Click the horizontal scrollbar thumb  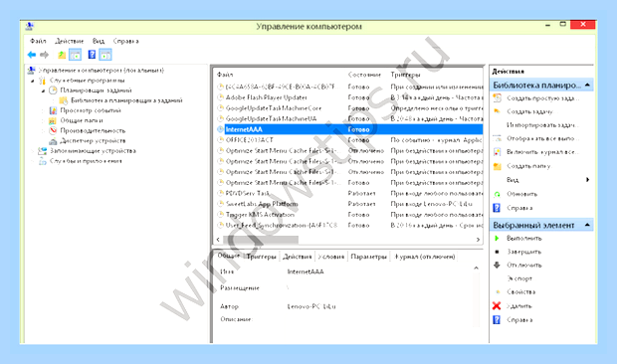pyautogui.click(x=261, y=240)
